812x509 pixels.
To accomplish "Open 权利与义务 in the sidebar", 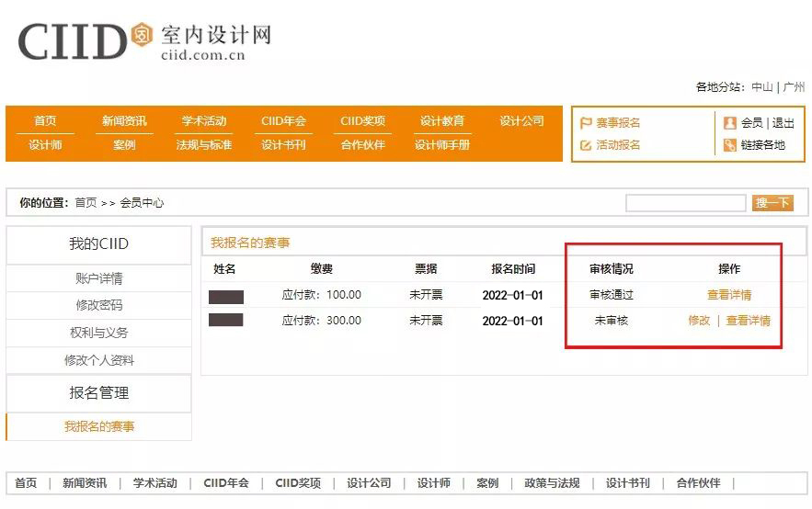I will [x=99, y=333].
